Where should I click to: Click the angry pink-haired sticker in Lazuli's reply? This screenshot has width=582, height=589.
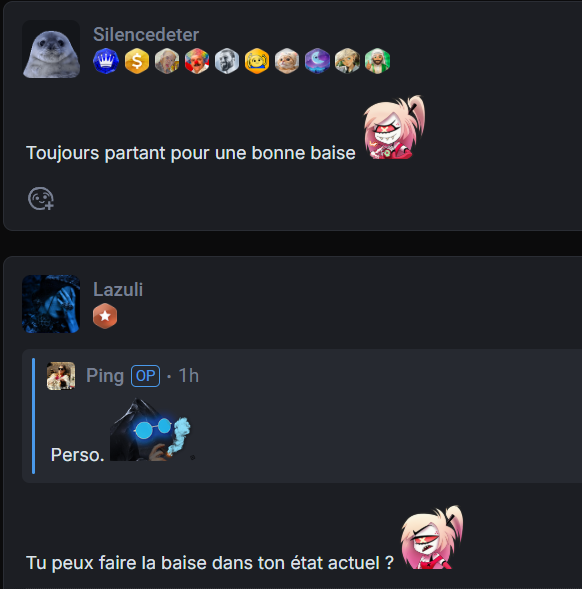[x=432, y=537]
